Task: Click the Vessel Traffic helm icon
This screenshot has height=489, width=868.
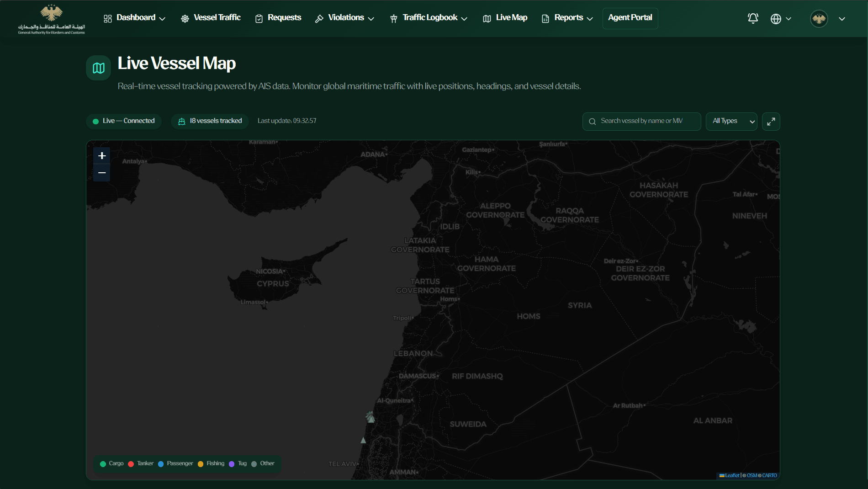Action: tap(185, 19)
